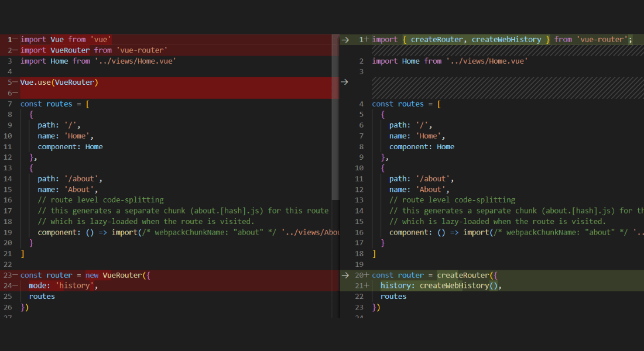Click "// this generates a separate chunk" comment, right pane
644x351 pixels.
click(517, 211)
